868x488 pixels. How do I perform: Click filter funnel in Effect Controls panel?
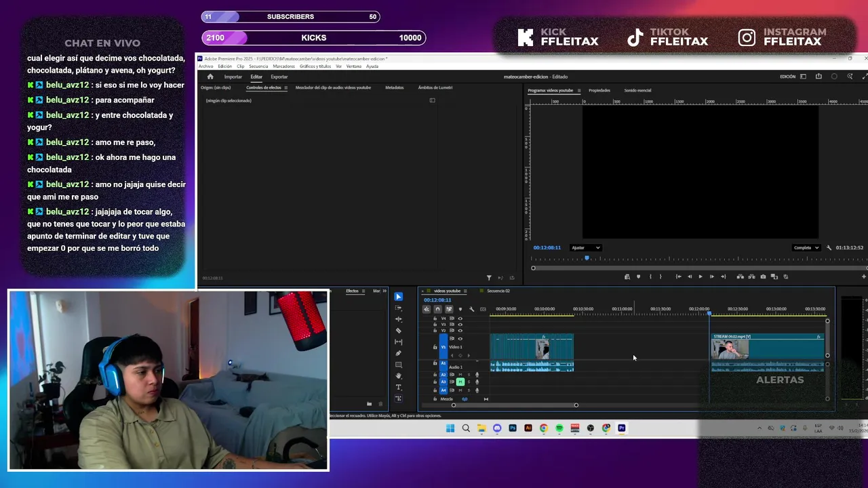click(489, 278)
